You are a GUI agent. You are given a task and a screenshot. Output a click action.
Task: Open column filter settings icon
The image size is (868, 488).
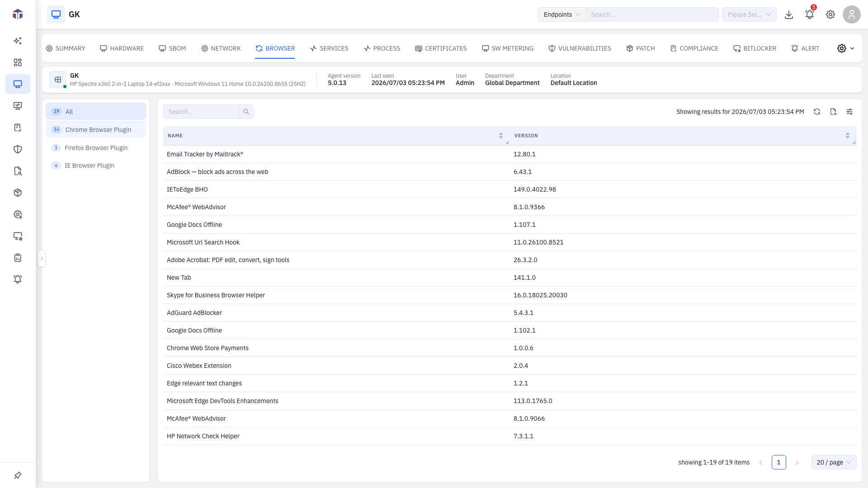tap(849, 112)
